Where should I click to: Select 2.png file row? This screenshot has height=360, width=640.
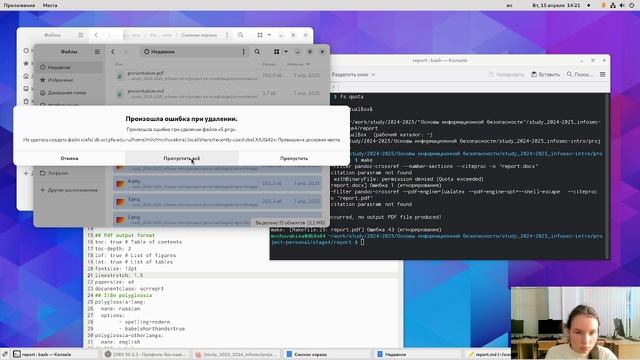(217, 219)
